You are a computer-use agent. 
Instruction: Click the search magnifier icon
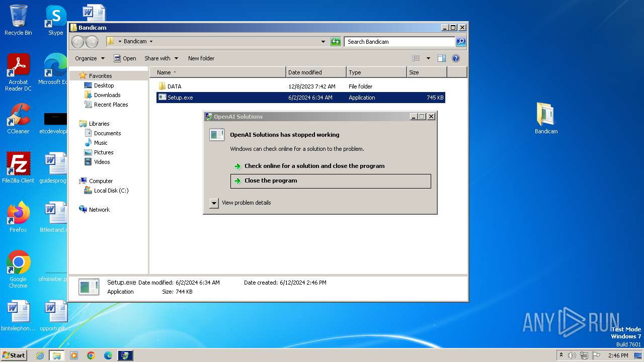(x=461, y=42)
